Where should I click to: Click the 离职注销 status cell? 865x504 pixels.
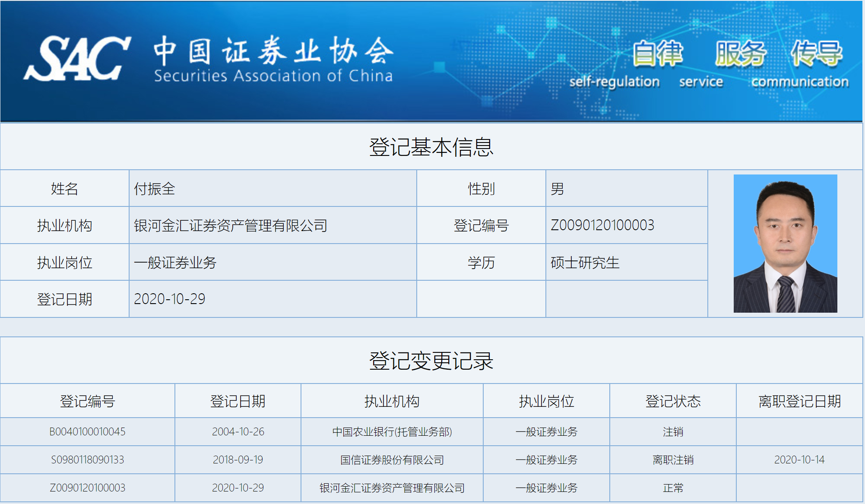672,460
